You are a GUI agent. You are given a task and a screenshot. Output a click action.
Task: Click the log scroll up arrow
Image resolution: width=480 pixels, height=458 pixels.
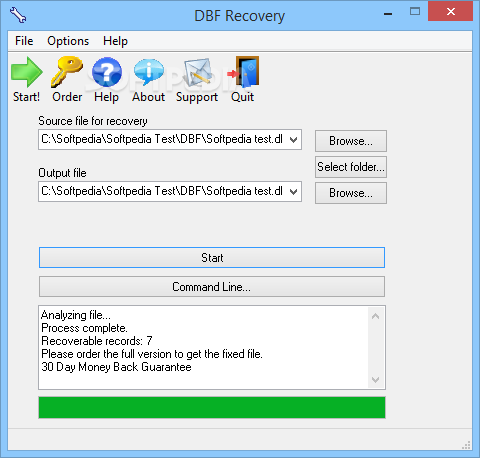click(376, 316)
